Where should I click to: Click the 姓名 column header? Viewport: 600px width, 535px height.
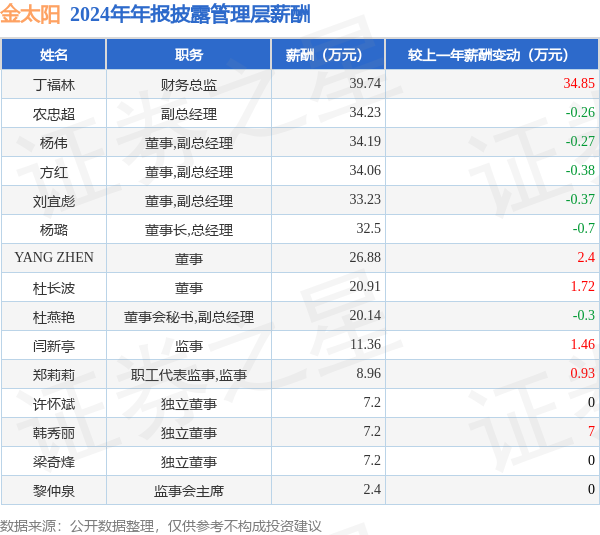click(x=54, y=55)
